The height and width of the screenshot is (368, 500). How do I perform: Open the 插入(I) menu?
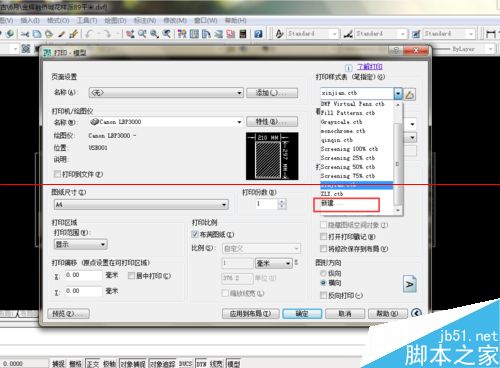pyautogui.click(x=30, y=21)
